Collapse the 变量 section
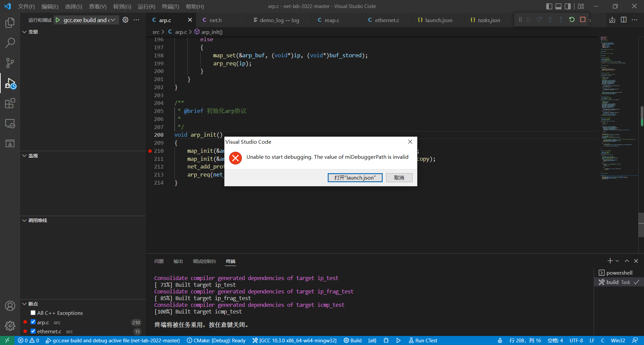Image resolution: width=644 pixels, height=345 pixels. tap(83, 32)
